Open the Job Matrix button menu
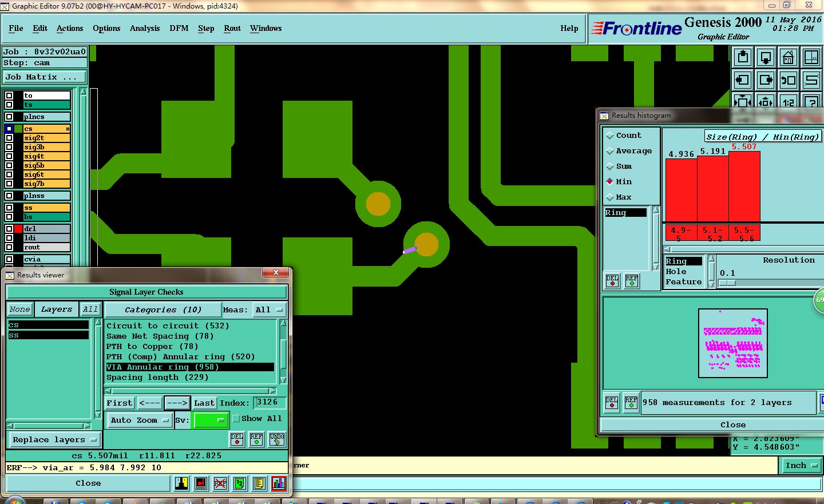Viewport: 824px width, 504px height. (45, 77)
